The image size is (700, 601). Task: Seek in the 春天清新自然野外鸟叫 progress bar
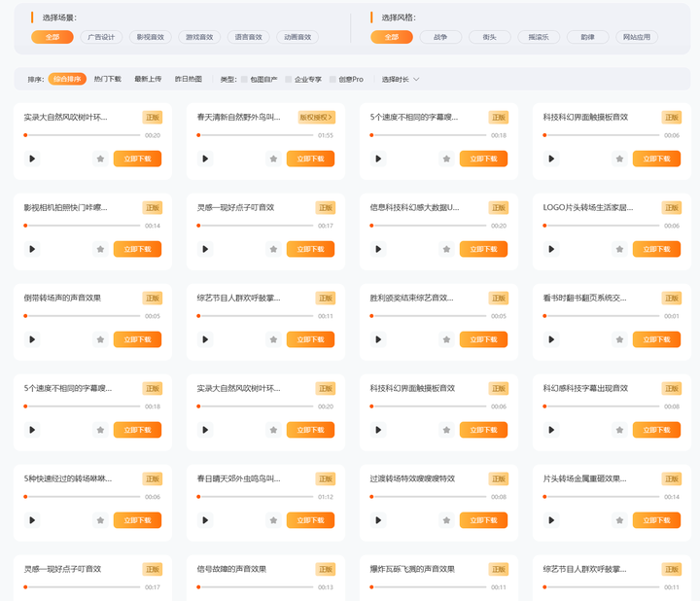256,135
